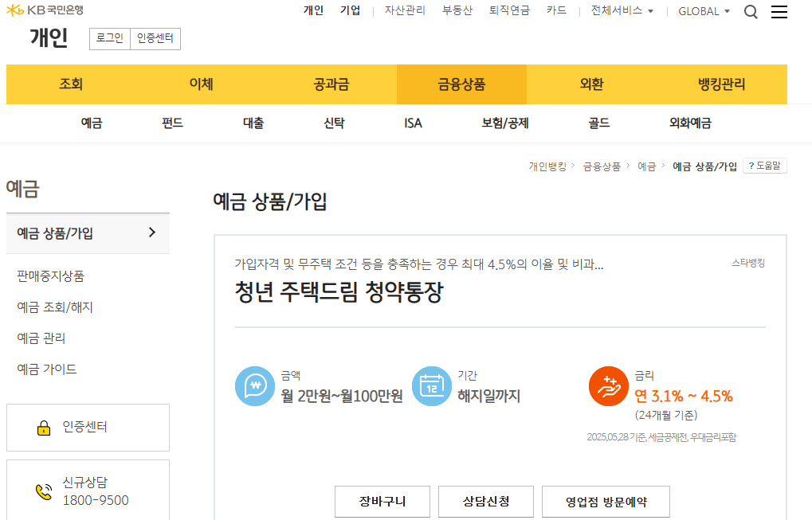812x520 pixels.
Task: Select the 금융상품 main menu
Action: tap(461, 84)
